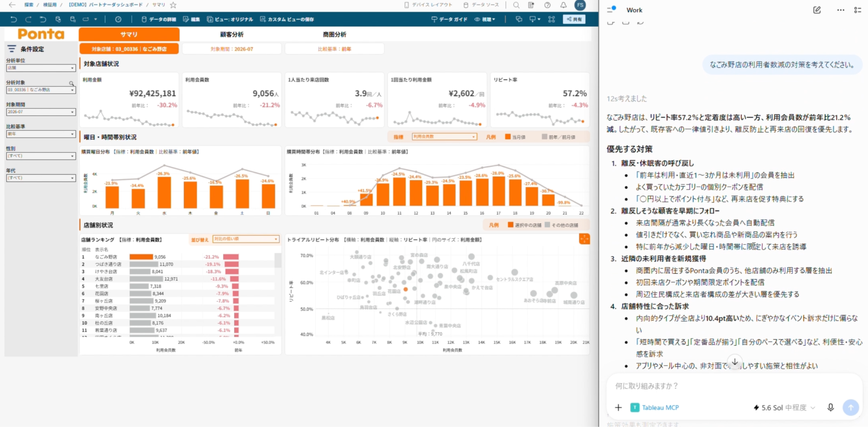Click the send arrow button in chat
Image resolution: width=868 pixels, height=427 pixels.
click(x=851, y=408)
